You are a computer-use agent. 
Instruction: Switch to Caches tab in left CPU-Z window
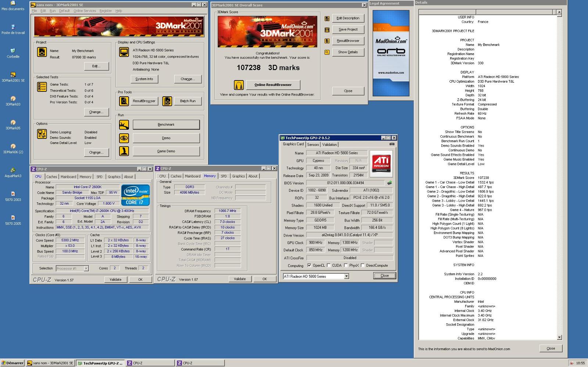52,177
